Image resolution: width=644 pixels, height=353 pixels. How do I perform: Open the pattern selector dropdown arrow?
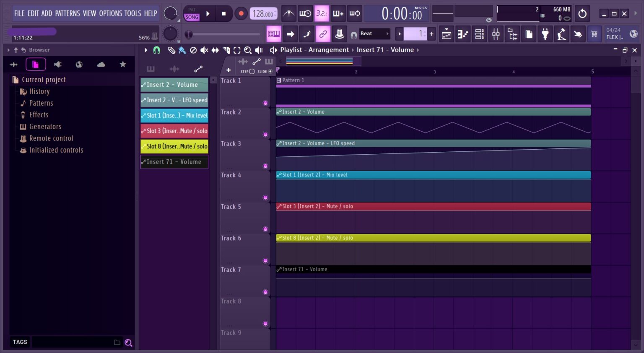pyautogui.click(x=400, y=34)
